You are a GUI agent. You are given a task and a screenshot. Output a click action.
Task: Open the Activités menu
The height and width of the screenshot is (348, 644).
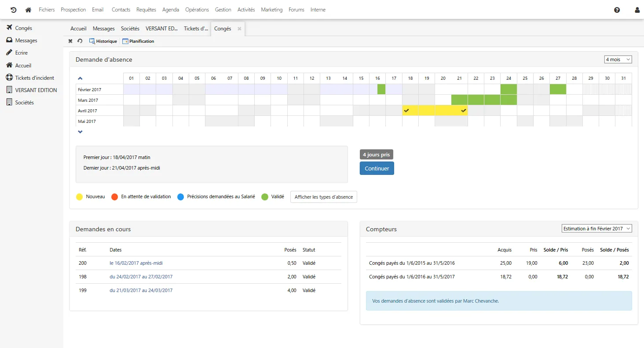pyautogui.click(x=246, y=10)
